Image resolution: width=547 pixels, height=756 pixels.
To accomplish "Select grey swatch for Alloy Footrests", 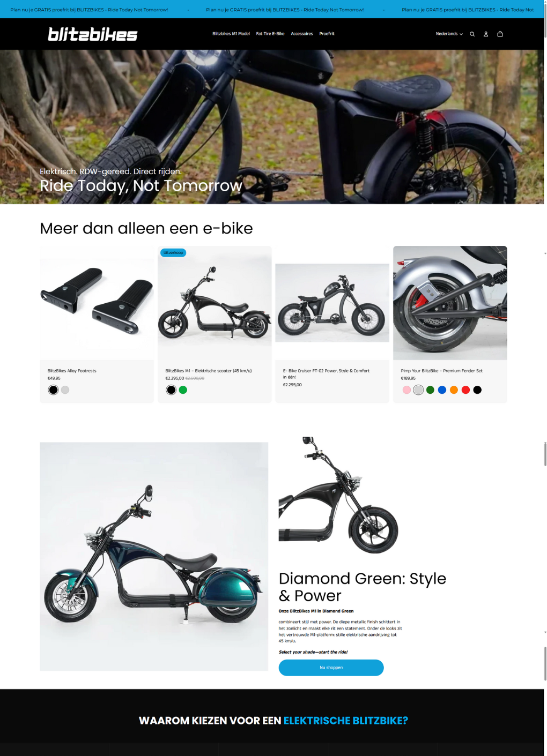I will point(65,390).
